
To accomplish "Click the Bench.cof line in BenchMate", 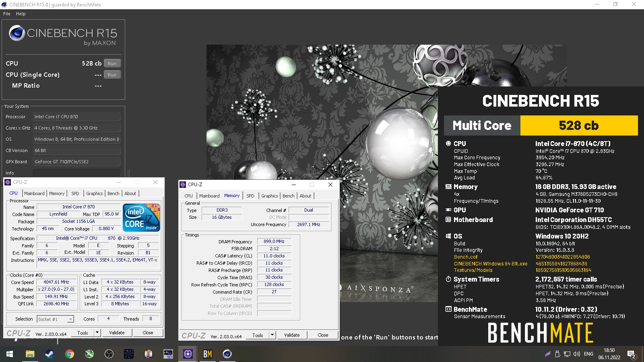I will point(522,257).
